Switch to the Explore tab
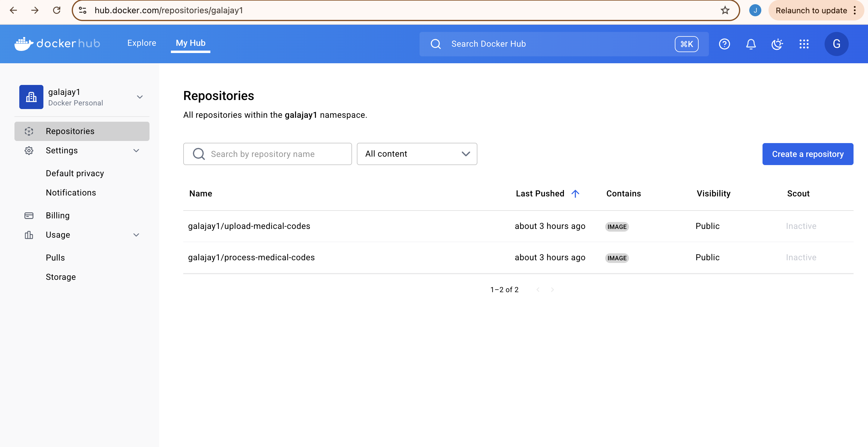This screenshot has width=868, height=447. 142,43
